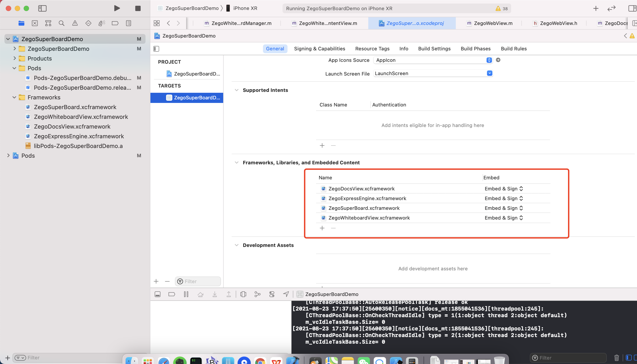Open the Launch Screen File dropdown
Screen dimensions: 637x364
pos(489,73)
